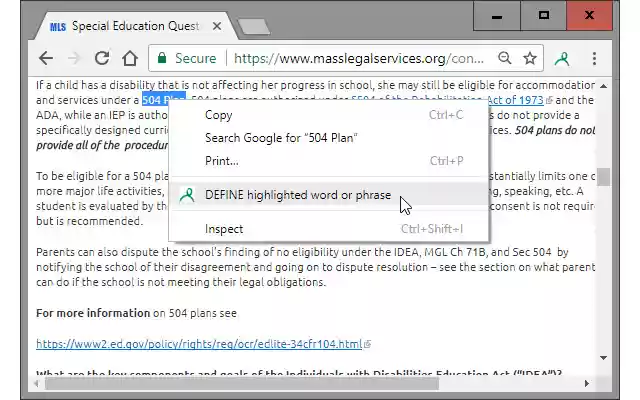Screen dimensions: 640x400
Task: Open the zoom magnifier icon in address bar
Action: pos(504,58)
